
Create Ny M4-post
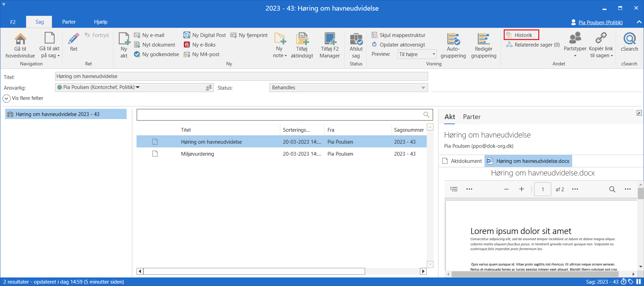coord(202,54)
